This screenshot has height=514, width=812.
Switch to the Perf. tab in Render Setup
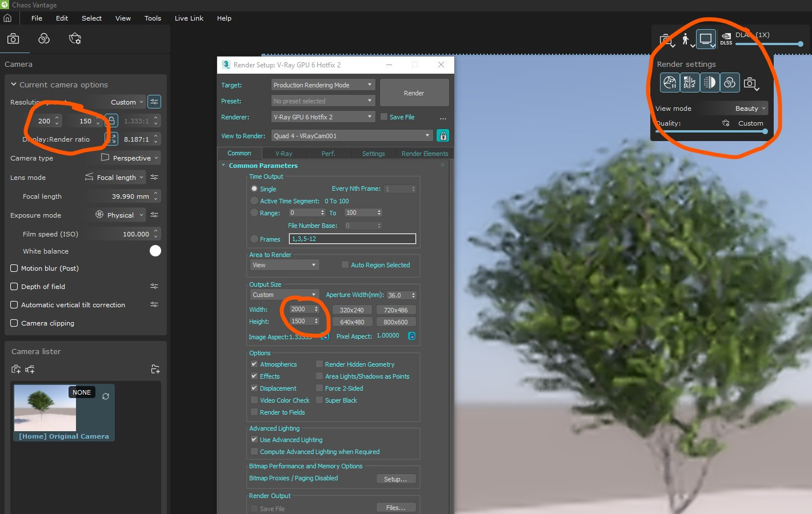click(x=329, y=154)
